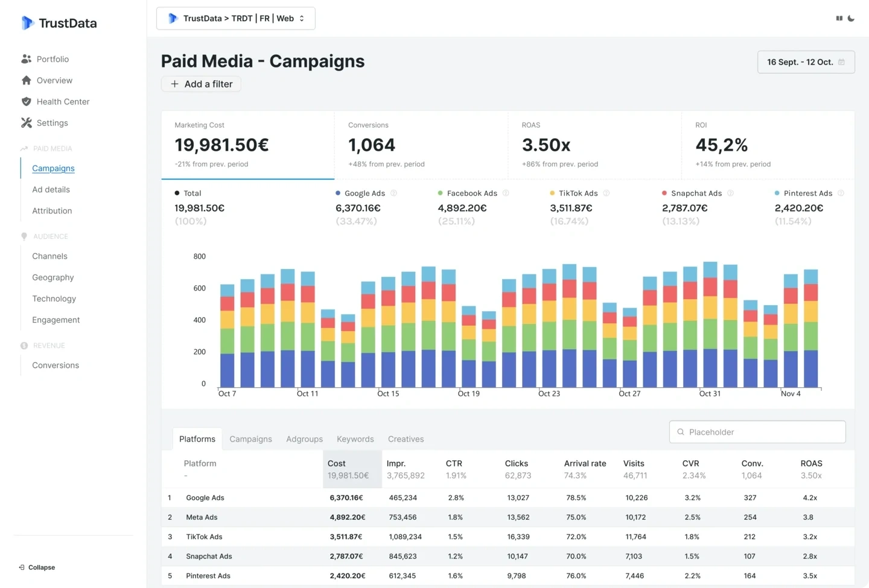
Task: Click the TrustData logo
Action: 59,23
